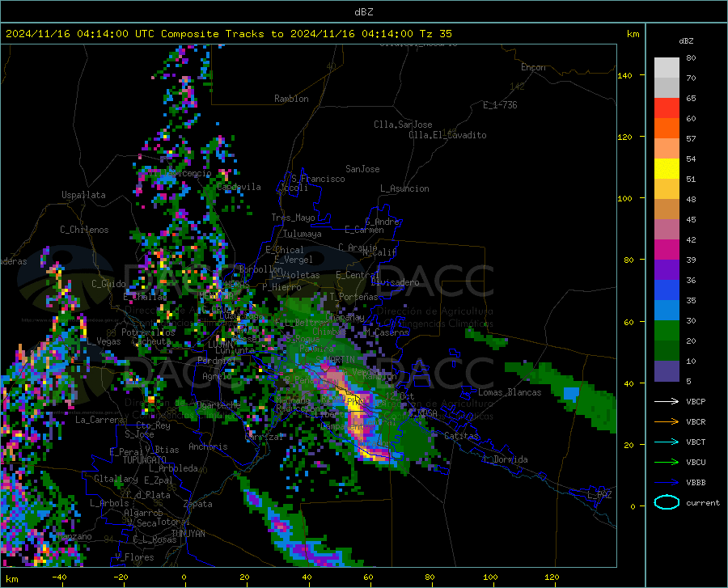This screenshot has width=728, height=588.
Task: Pick the light blue 30-35 dBZ swatch
Action: click(x=667, y=311)
